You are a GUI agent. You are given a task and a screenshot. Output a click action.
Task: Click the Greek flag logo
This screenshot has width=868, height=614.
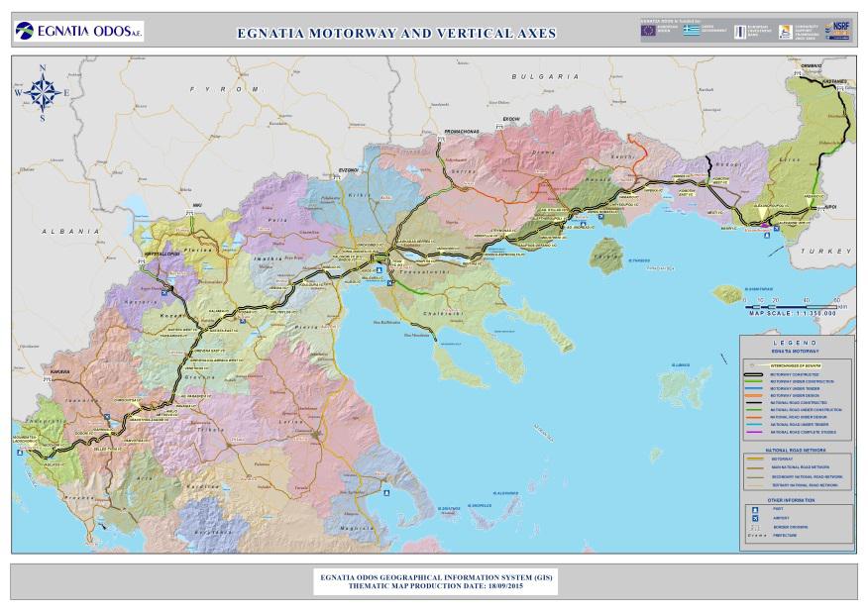pyautogui.click(x=691, y=32)
